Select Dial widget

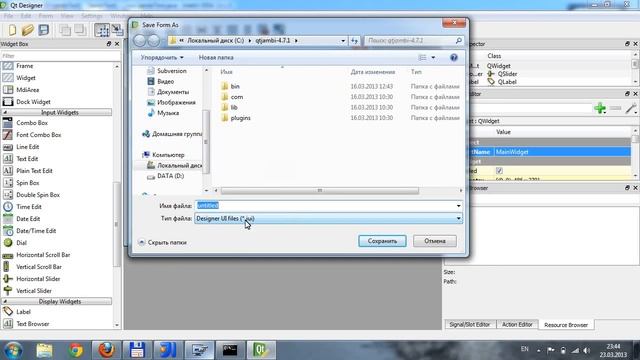21,243
